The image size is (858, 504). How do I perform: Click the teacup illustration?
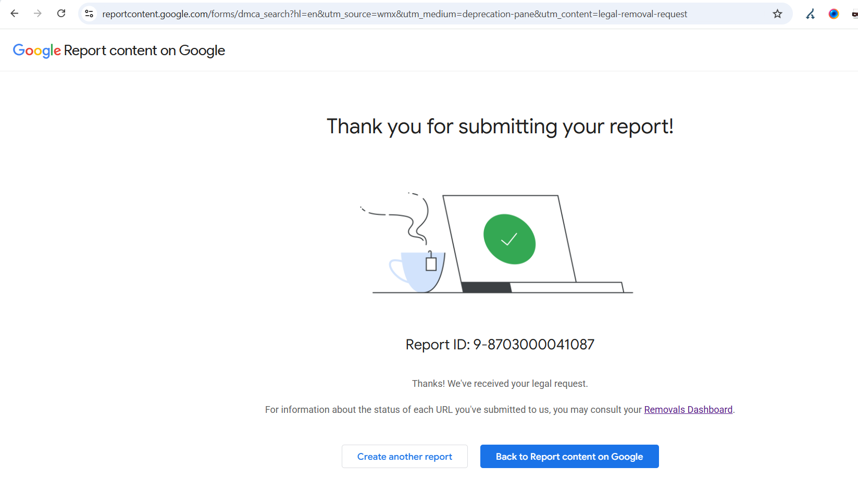click(419, 272)
